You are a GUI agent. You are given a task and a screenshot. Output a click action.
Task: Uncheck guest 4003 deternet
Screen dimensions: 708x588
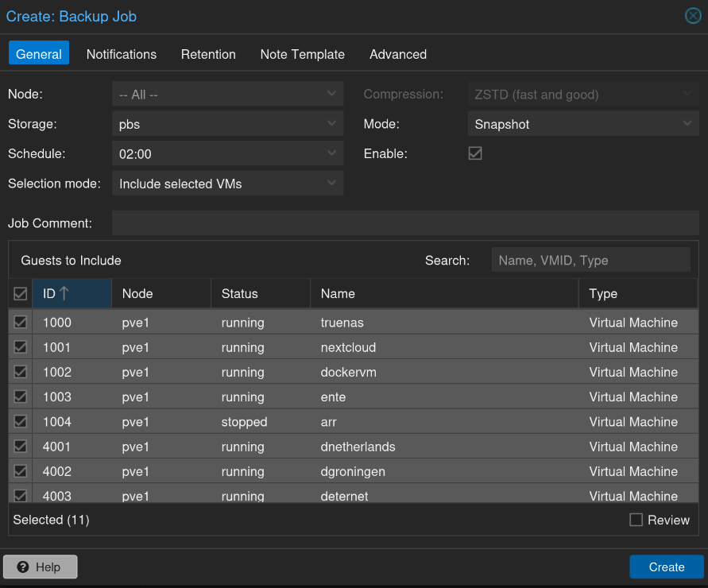(x=21, y=495)
